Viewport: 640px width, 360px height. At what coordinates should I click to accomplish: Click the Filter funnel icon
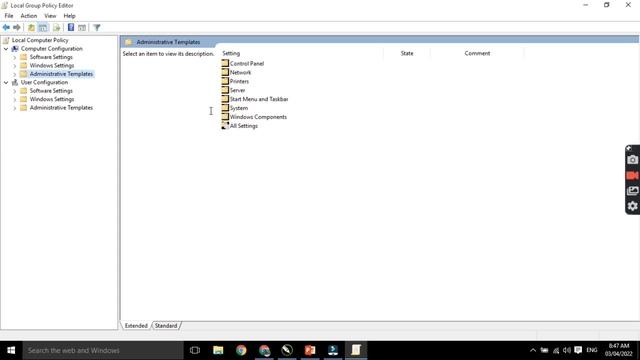[97, 27]
